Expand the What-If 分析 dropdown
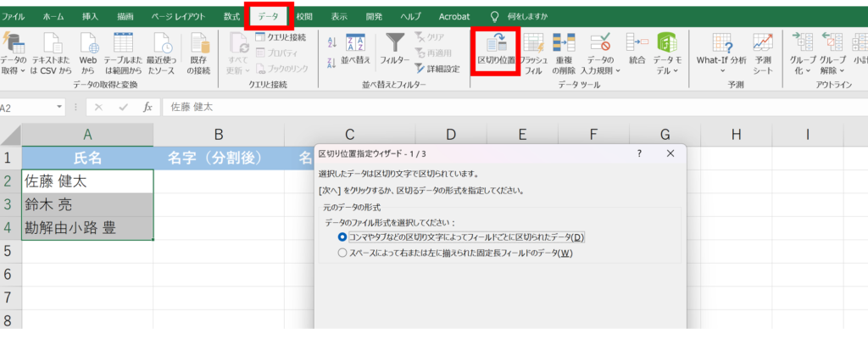Image resolution: width=868 pixels, height=345 pixels. (721, 60)
